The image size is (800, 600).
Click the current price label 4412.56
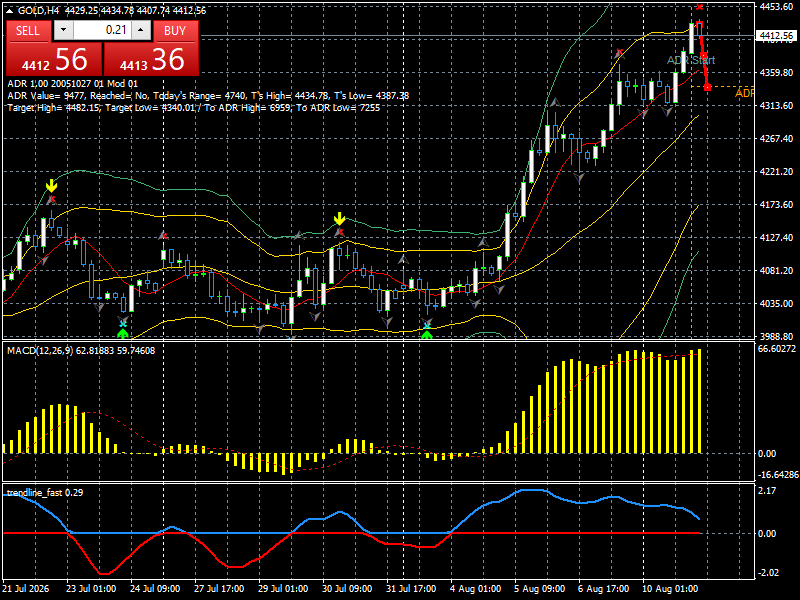pyautogui.click(x=776, y=36)
